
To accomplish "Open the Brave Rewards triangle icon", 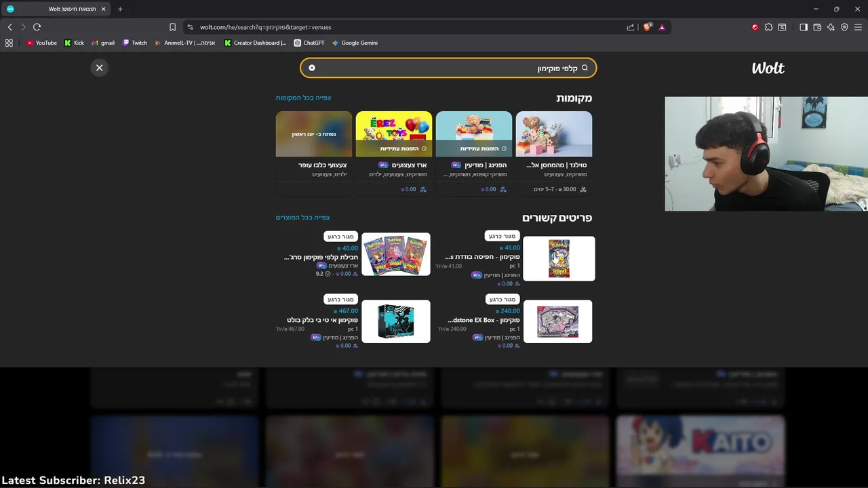I will click(x=662, y=27).
